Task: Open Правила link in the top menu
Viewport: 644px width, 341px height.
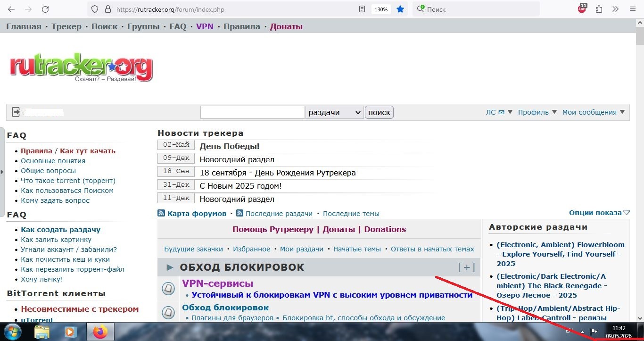Action: [x=241, y=26]
